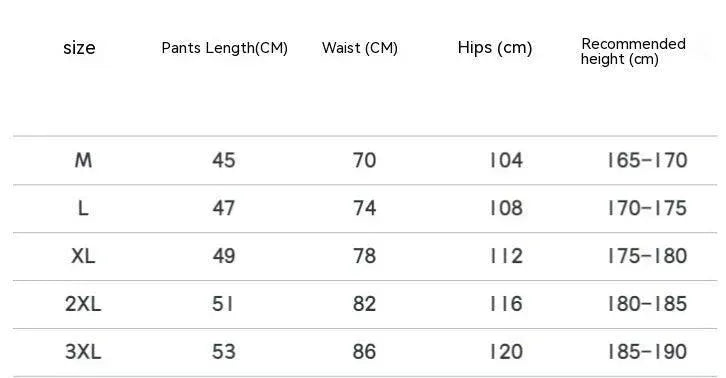This screenshot has width=726, height=378.
Task: Click waist value 86 in 3XL row
Action: click(x=364, y=352)
